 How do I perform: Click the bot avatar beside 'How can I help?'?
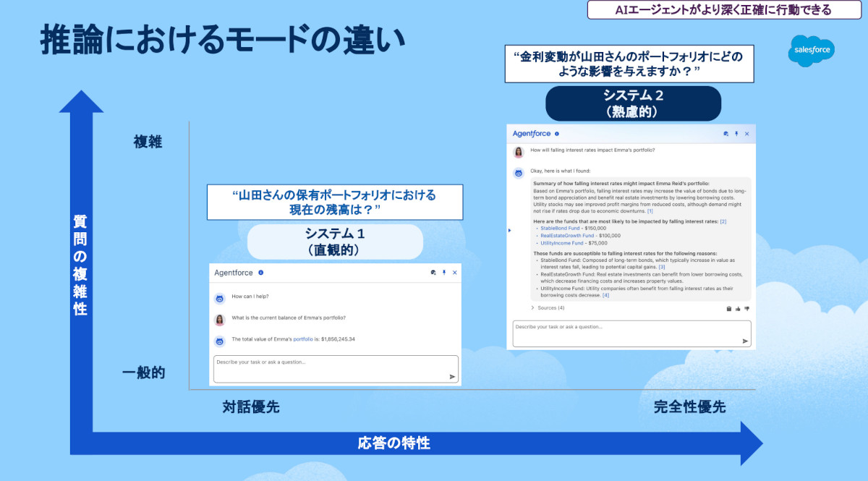click(220, 298)
